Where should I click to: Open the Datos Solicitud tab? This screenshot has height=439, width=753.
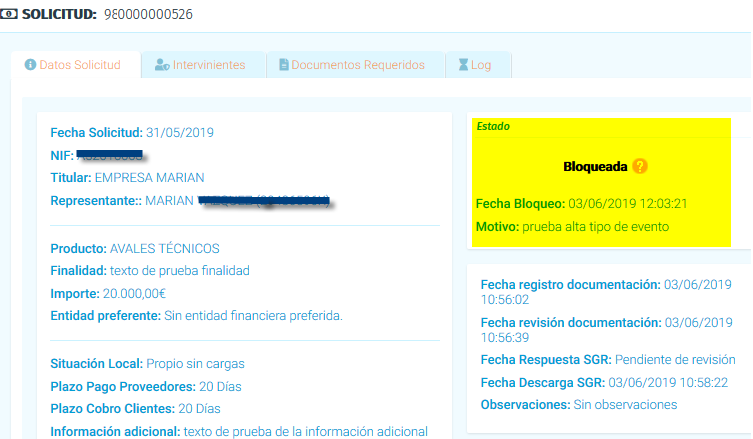pyautogui.click(x=76, y=65)
